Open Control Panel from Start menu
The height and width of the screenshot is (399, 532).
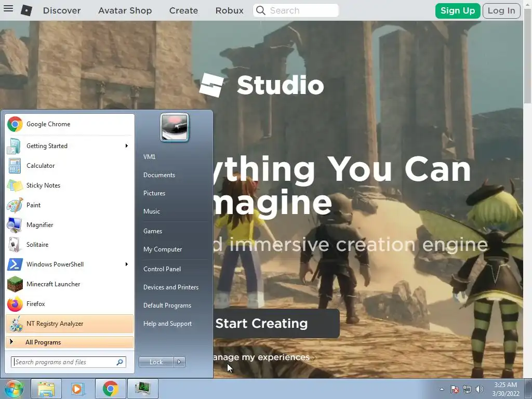162,269
